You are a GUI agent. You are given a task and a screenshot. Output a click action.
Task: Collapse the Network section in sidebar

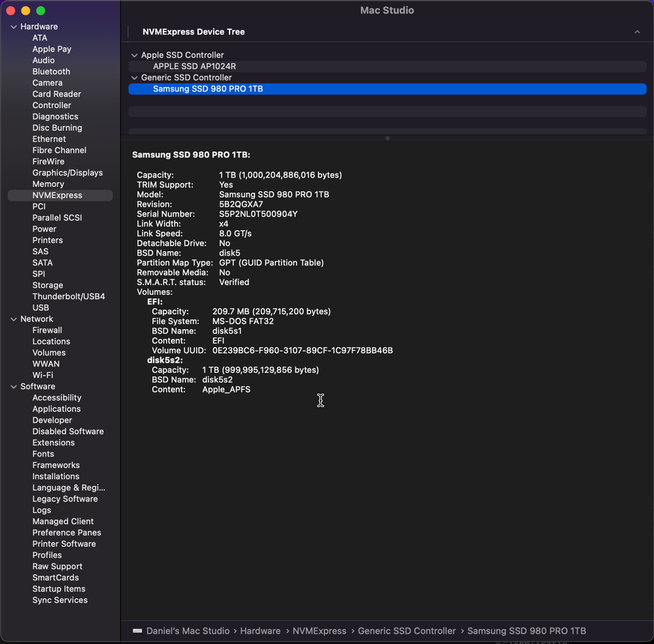tap(13, 319)
